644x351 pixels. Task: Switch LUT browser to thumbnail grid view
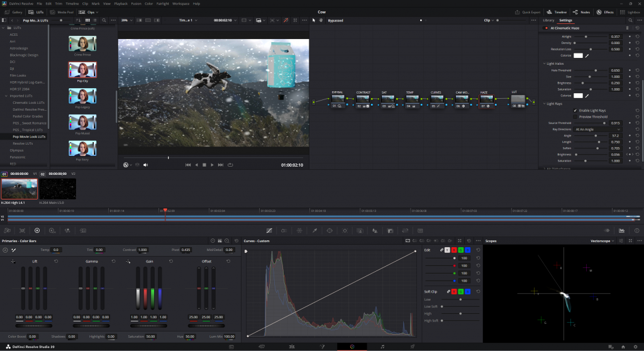click(87, 20)
